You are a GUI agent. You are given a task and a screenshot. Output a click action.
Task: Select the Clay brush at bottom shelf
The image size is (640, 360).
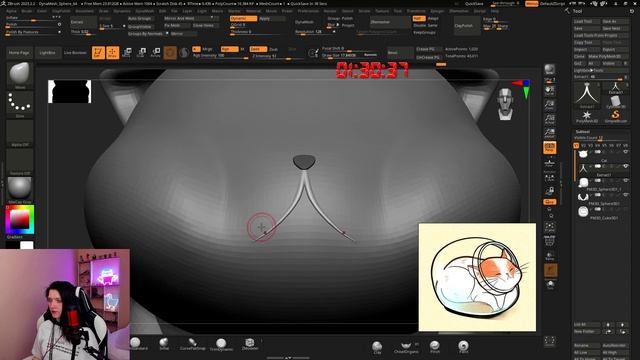377,347
